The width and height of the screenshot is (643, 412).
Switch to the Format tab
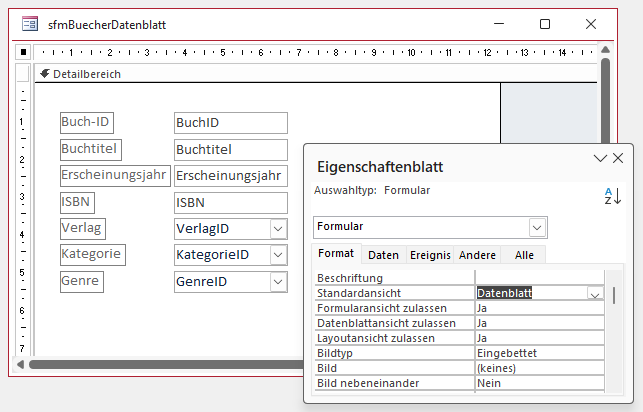[336, 253]
